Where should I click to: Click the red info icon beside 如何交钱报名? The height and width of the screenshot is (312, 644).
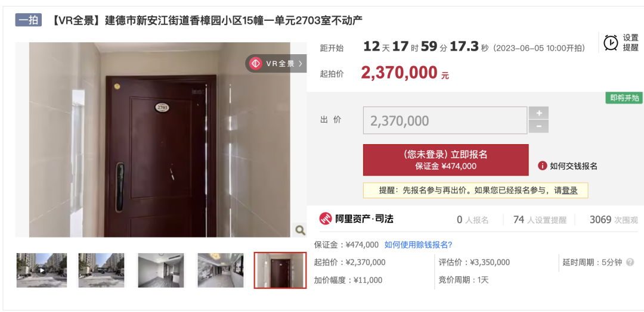[x=543, y=166]
